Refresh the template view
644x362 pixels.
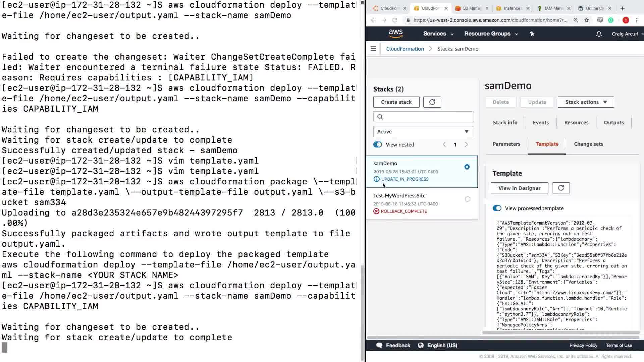coord(561,188)
